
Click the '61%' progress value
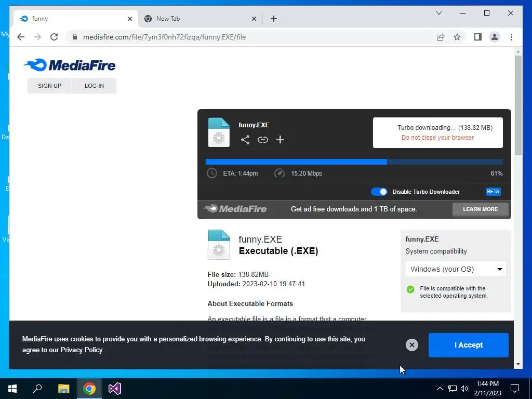(496, 174)
